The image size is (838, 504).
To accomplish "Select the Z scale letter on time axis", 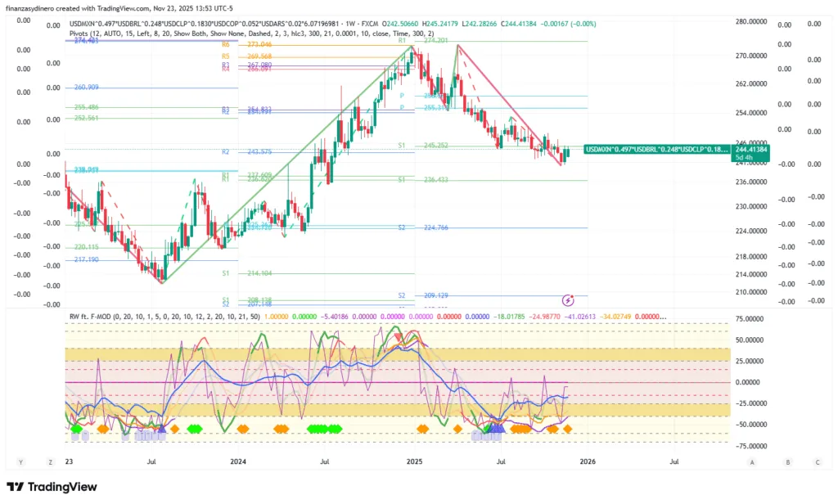I will [x=50, y=462].
